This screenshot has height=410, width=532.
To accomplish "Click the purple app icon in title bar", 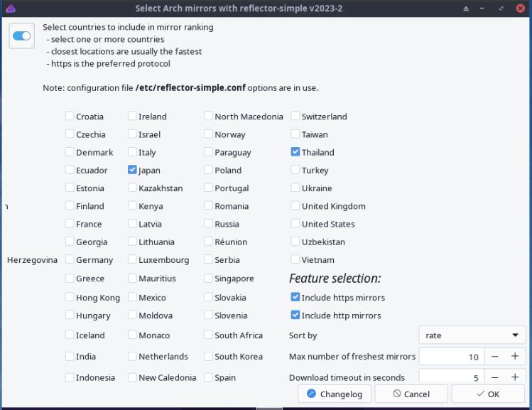I will 10,9.
